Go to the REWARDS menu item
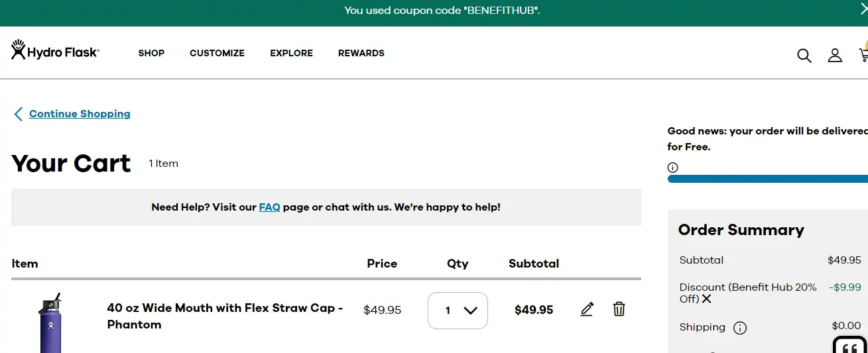 [x=361, y=53]
